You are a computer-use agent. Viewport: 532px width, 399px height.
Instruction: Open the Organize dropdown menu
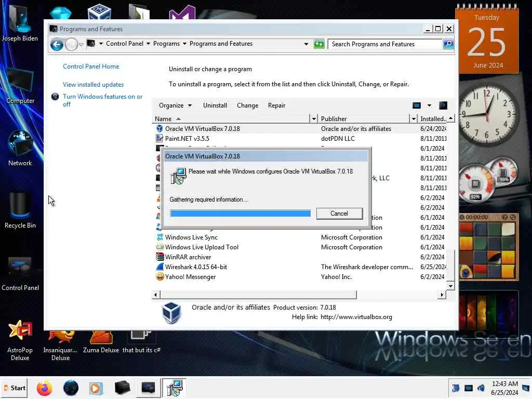point(175,105)
